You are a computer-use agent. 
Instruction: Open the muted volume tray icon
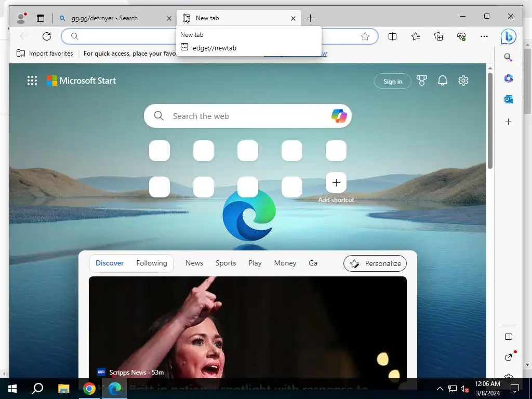coord(464,389)
